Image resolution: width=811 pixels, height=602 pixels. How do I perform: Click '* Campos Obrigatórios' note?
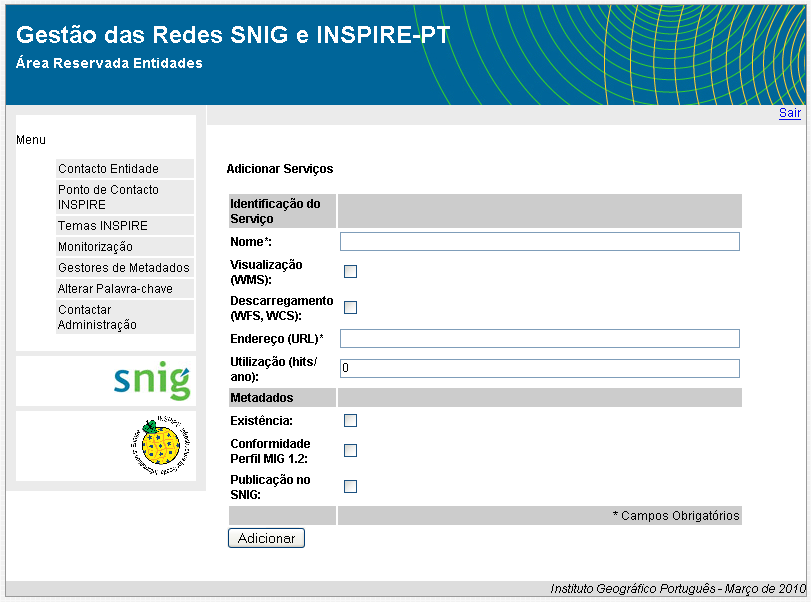coord(676,516)
